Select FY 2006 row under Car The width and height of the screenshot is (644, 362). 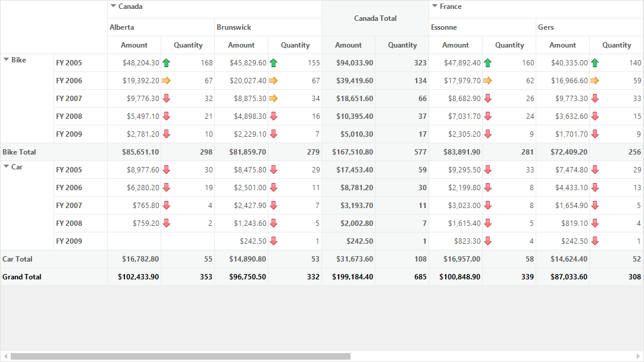pos(80,187)
